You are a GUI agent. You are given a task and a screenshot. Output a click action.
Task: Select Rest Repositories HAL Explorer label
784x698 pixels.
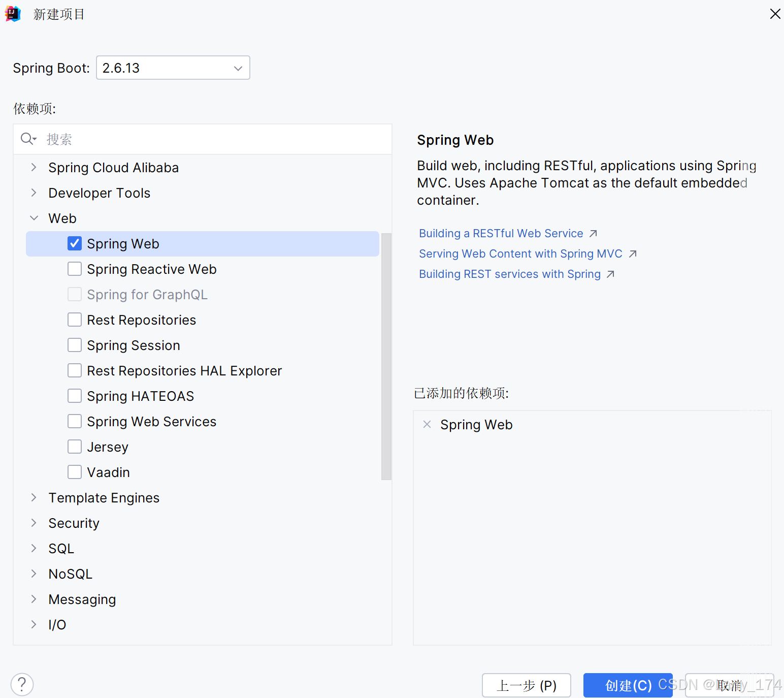pyautogui.click(x=184, y=371)
